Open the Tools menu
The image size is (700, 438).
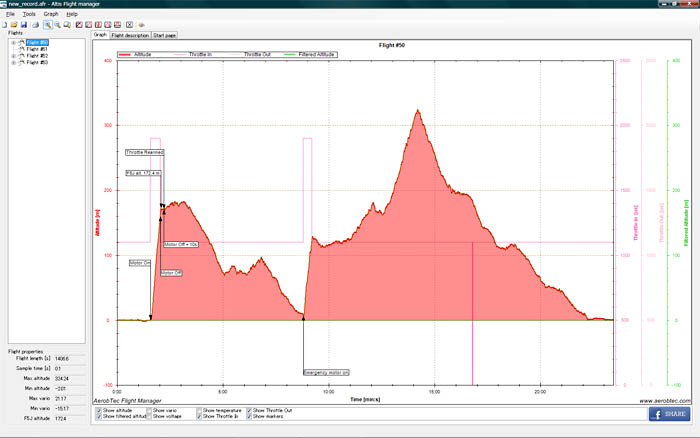coord(29,14)
